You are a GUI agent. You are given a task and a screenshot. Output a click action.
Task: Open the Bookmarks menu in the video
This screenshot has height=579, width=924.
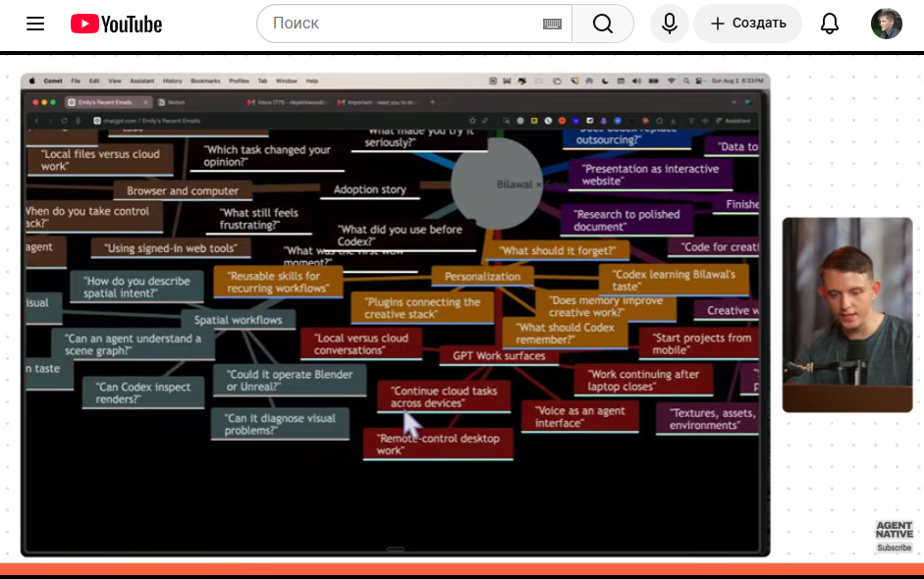[205, 80]
